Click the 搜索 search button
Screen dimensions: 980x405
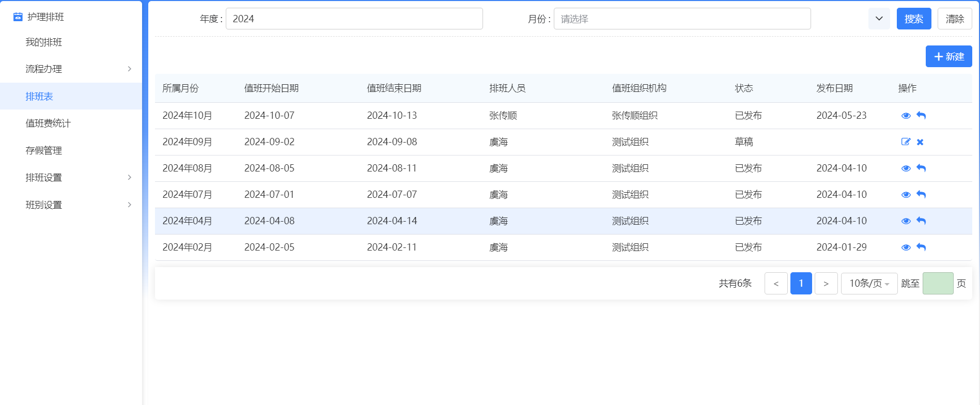pos(914,19)
